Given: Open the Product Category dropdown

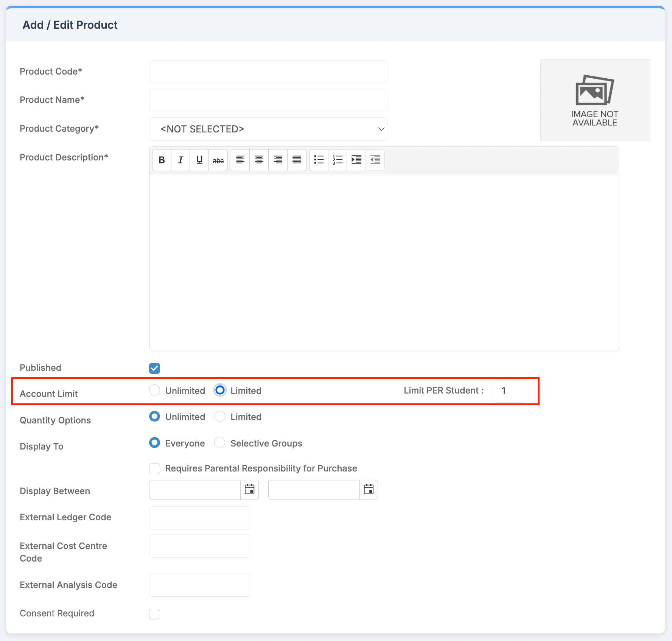Looking at the screenshot, I should tap(268, 129).
